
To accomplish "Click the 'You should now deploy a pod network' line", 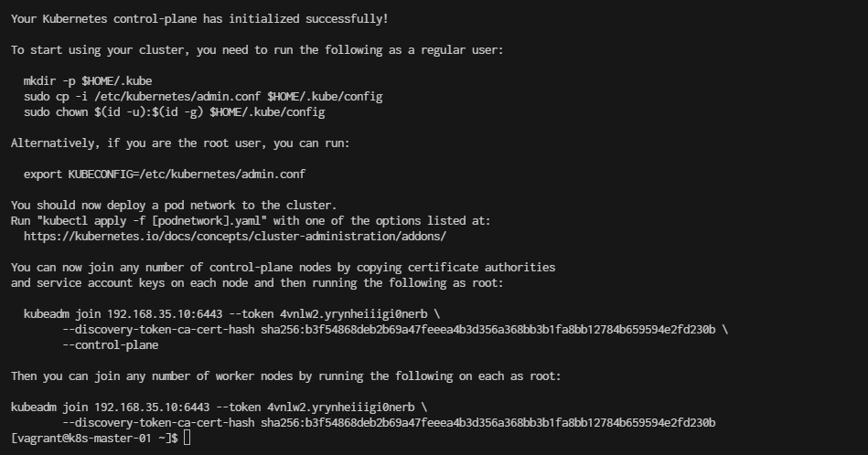I will click(x=174, y=205).
